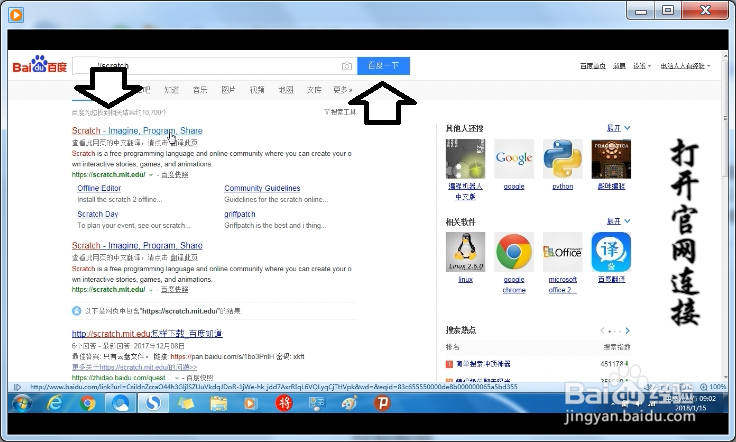Image resolution: width=736 pixels, height=442 pixels.
Task: Expand dropdown arrow beside first scratch.mit.edu URL
Action: coord(151,175)
